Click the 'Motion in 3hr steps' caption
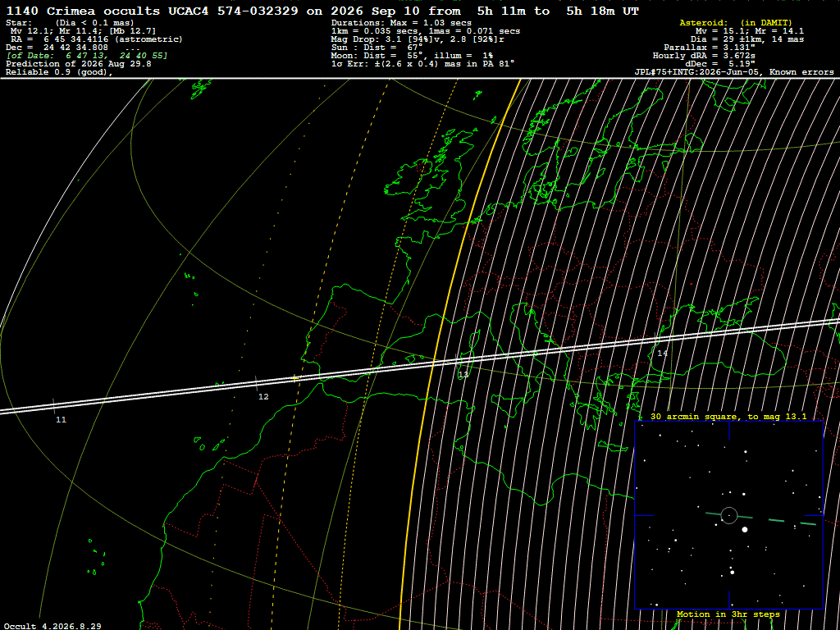 coord(728,614)
